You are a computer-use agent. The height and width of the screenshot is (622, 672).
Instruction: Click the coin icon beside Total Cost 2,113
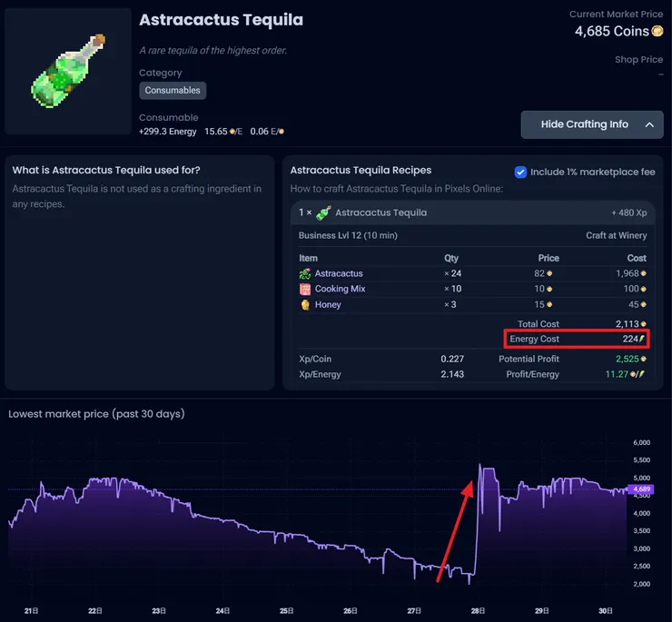click(x=643, y=324)
